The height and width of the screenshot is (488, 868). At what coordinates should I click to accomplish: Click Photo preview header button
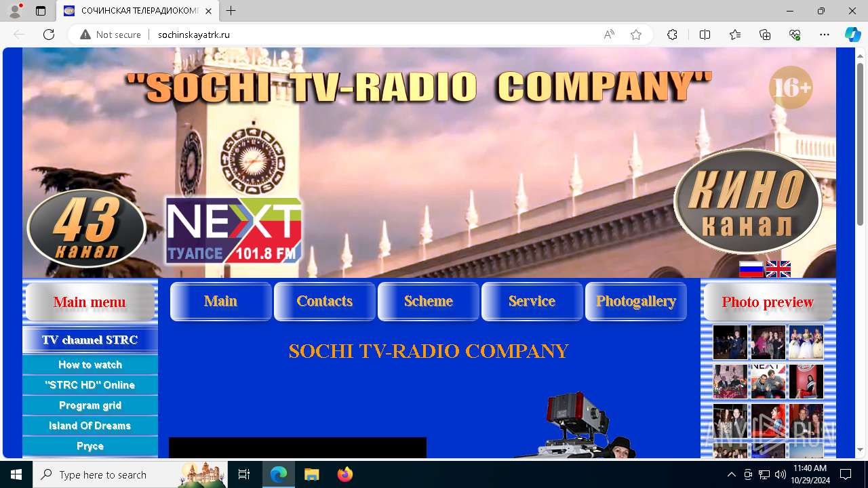(x=768, y=302)
